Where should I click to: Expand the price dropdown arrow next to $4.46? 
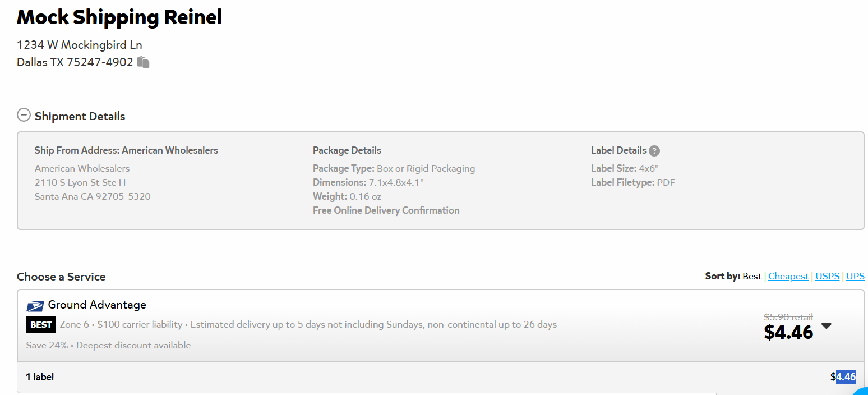click(827, 325)
